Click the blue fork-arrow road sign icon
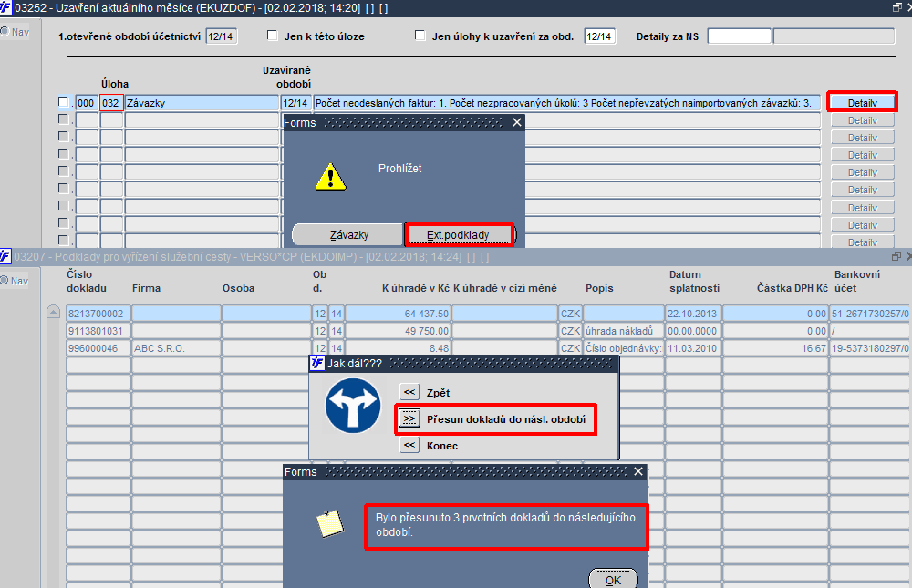Screen dimensions: 912x588 click(353, 406)
